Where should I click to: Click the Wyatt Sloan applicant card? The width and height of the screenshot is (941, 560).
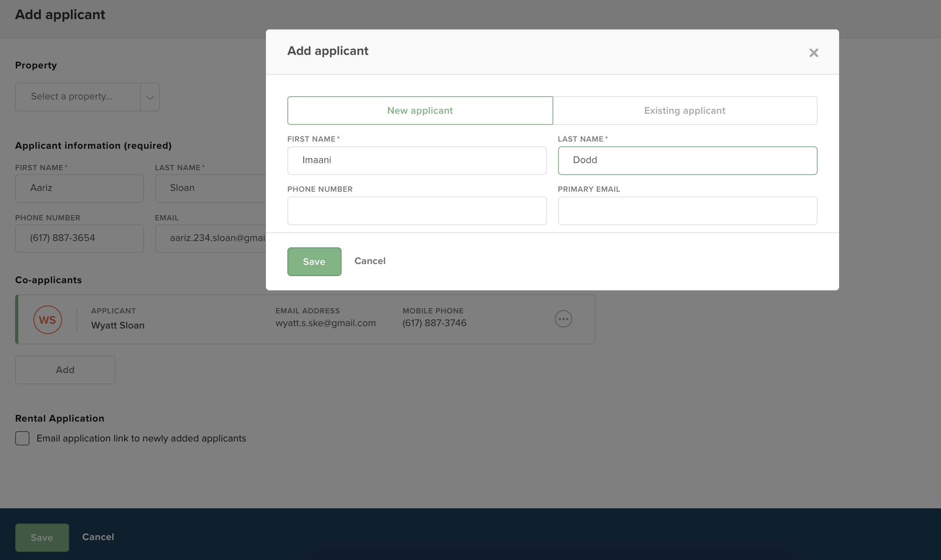point(305,319)
